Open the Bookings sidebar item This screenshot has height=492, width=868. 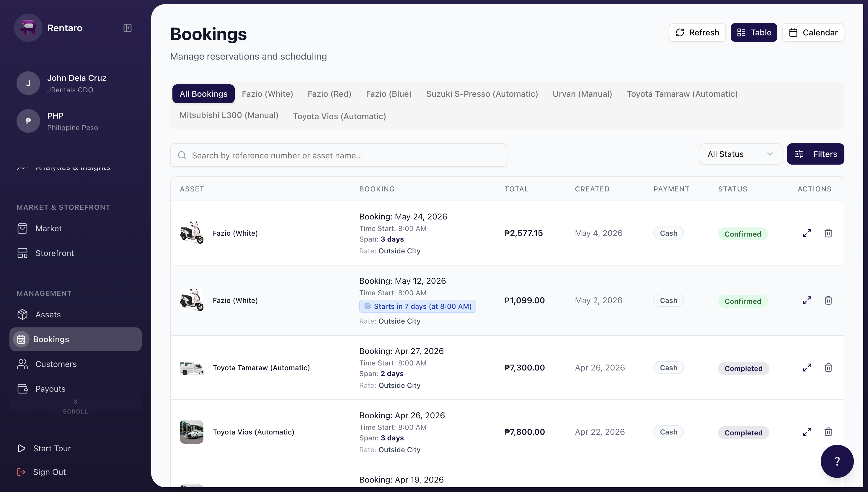coord(75,339)
